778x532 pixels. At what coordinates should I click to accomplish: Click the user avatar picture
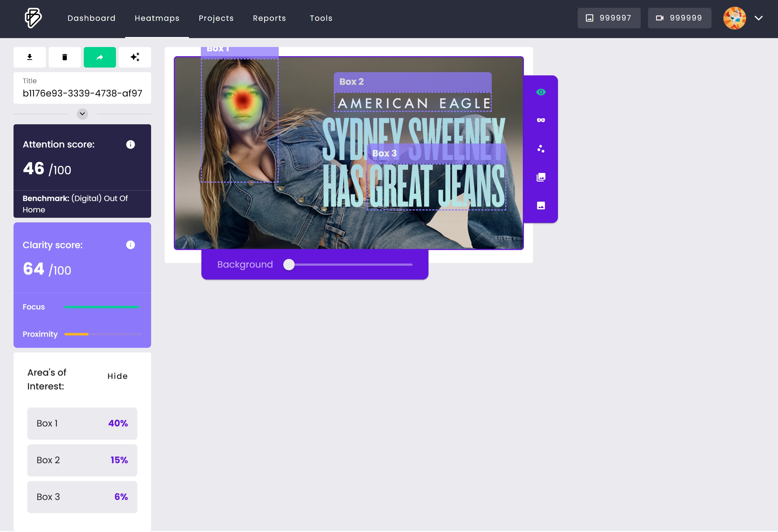point(734,18)
